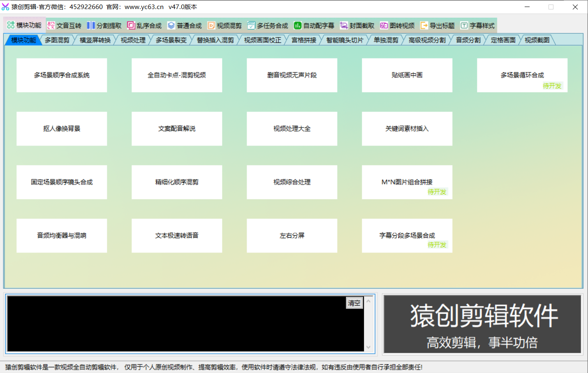Viewport: 588px width, 373px height.
Task: Open the 抠人像换背景 module
Action: pyautogui.click(x=62, y=129)
